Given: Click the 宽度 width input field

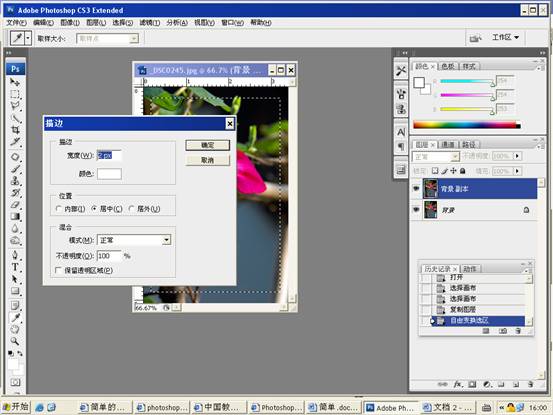Looking at the screenshot, I should (109, 155).
